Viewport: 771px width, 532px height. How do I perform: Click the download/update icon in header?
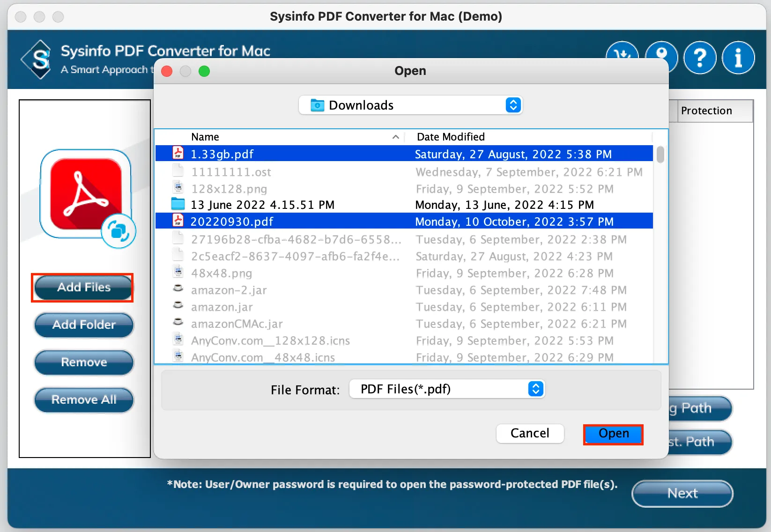coord(622,52)
